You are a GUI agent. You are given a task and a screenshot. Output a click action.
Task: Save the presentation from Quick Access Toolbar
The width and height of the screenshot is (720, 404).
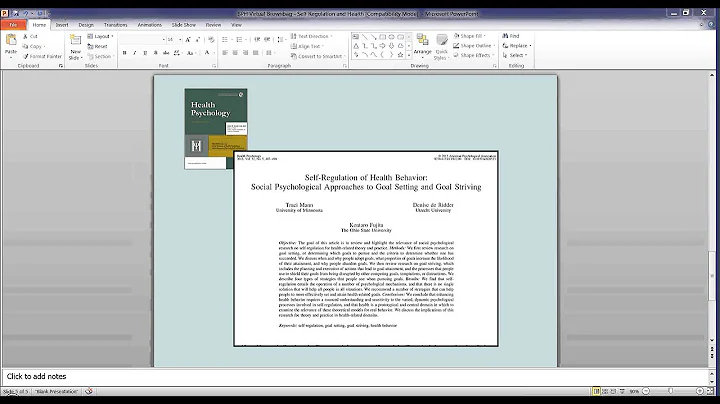pos(16,14)
